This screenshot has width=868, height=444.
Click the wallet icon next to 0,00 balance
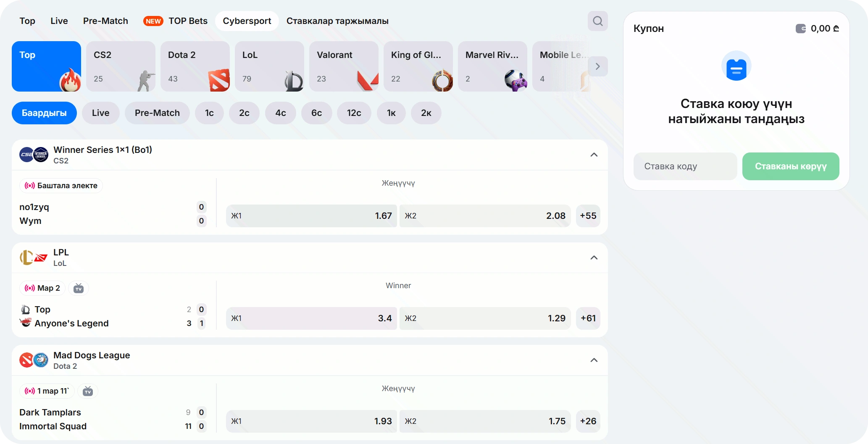point(801,29)
